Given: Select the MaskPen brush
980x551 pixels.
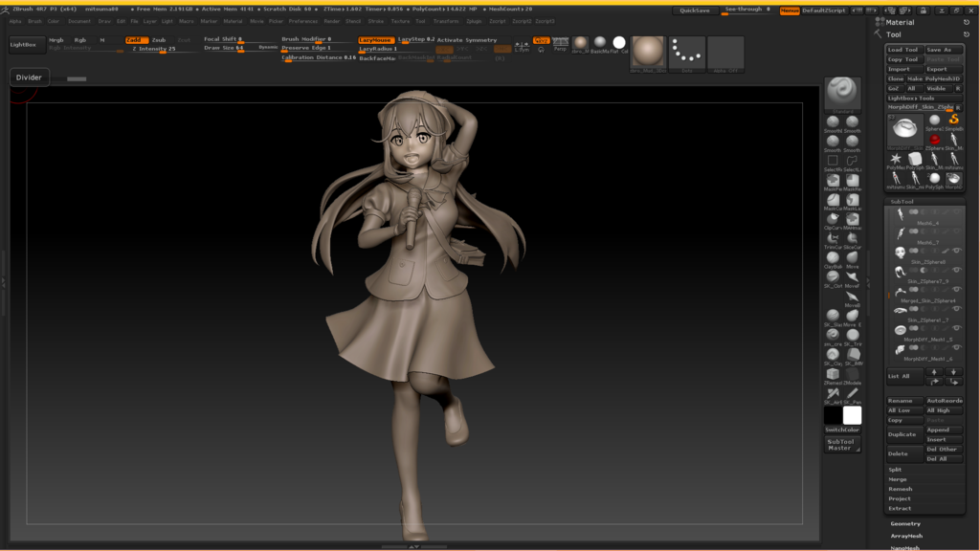Looking at the screenshot, I should tap(833, 181).
